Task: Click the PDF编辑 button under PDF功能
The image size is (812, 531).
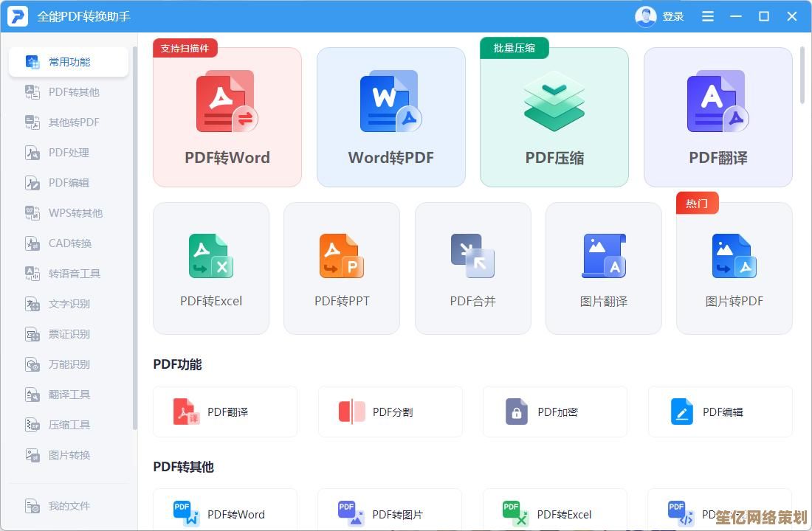Action: (x=720, y=412)
